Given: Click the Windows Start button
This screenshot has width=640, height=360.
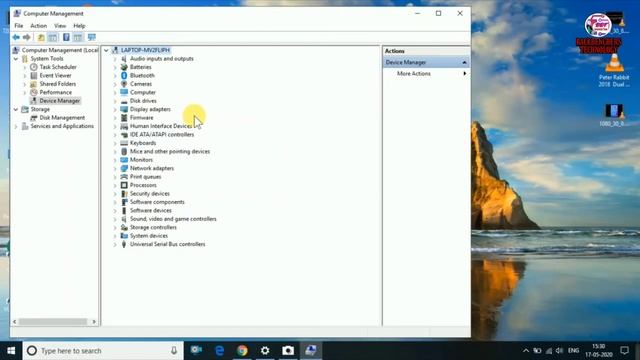Looking at the screenshot, I should (11, 351).
